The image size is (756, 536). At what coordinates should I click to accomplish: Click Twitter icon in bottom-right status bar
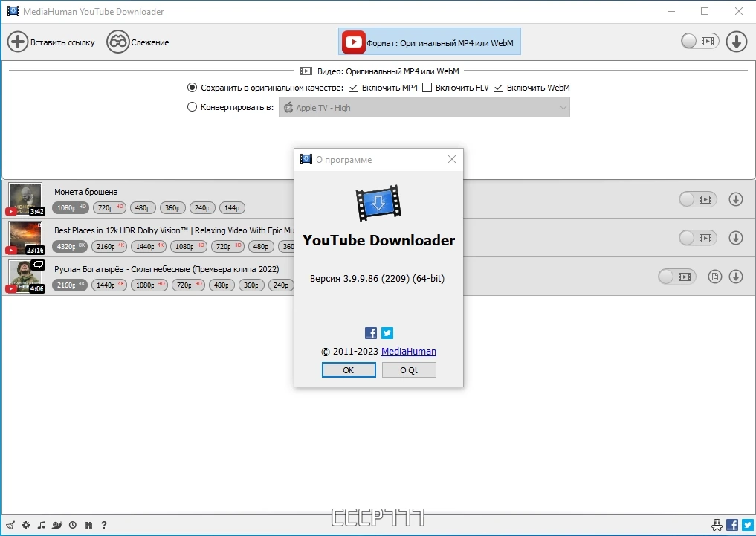pos(748,524)
